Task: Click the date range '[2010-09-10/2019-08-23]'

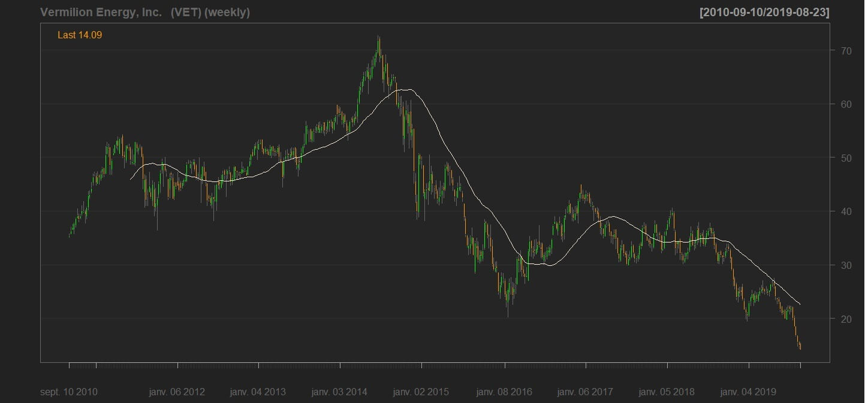Action: (x=764, y=13)
